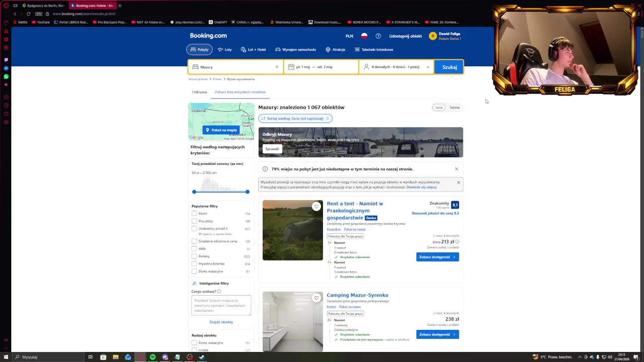Viewport: 644px width, 362px height.
Task: Select the Atrakcje tab
Action: click(x=335, y=50)
